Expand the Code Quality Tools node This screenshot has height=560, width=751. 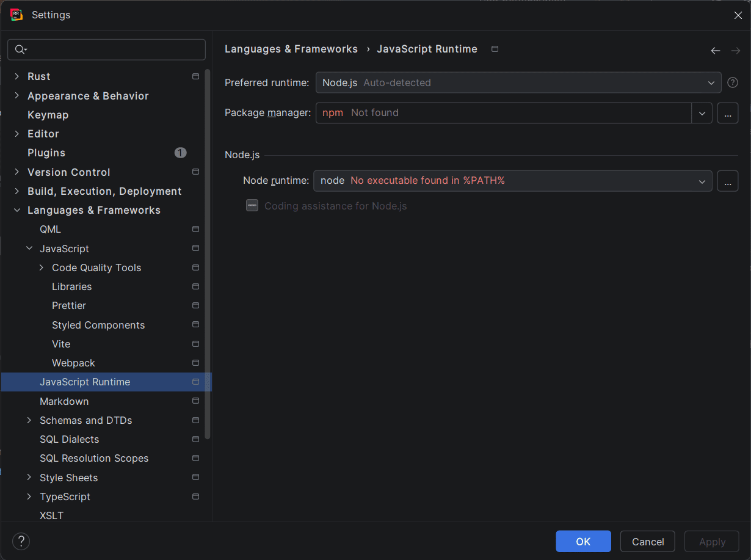[41, 267]
